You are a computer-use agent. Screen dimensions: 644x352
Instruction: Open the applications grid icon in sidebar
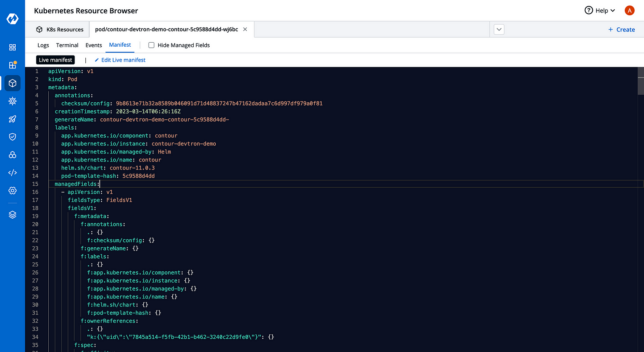tap(12, 48)
